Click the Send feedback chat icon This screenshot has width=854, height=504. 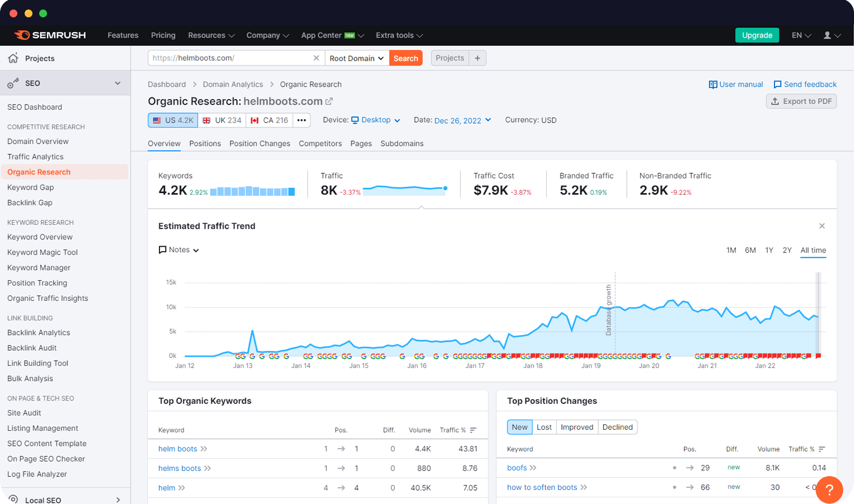click(777, 84)
